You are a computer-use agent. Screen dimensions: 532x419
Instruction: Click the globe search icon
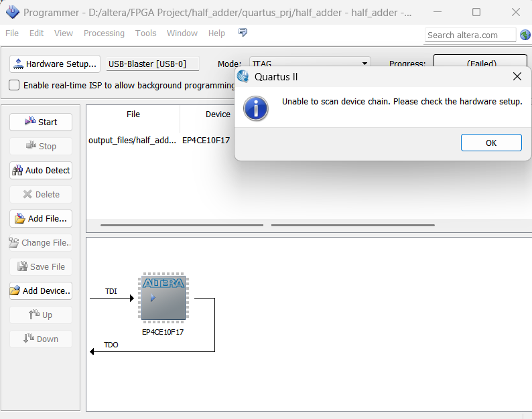point(525,35)
